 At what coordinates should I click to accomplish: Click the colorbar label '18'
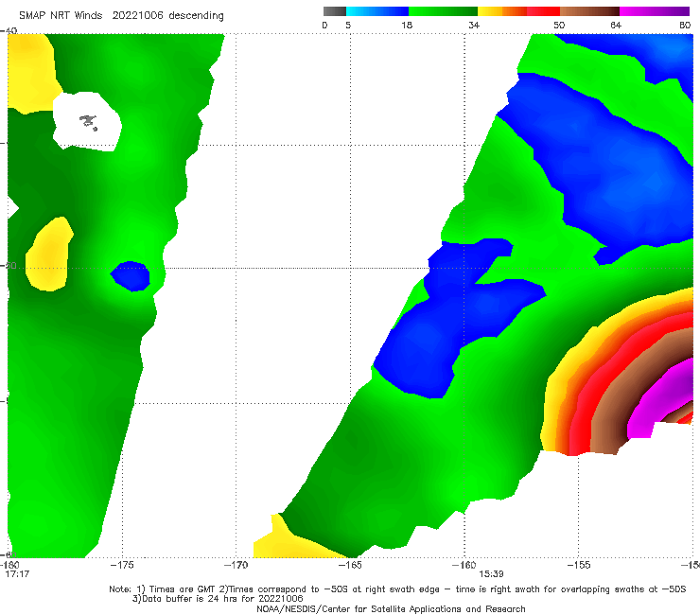pos(407,25)
